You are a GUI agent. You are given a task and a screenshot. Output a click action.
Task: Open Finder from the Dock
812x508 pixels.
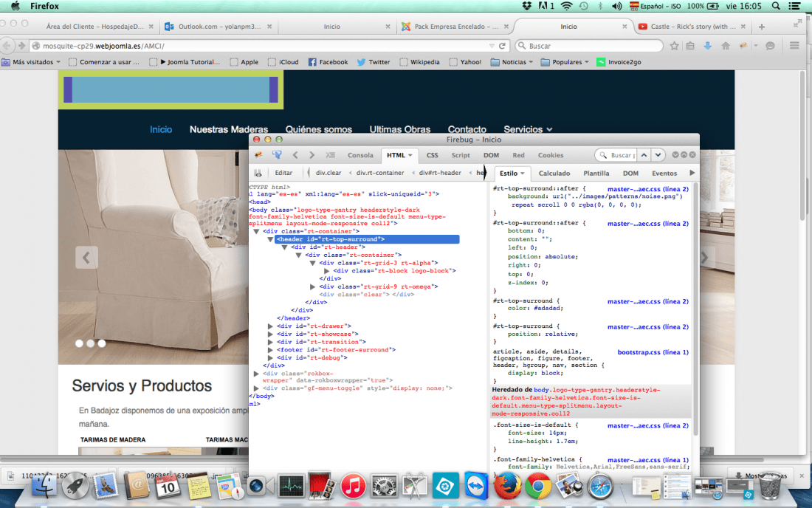44,486
